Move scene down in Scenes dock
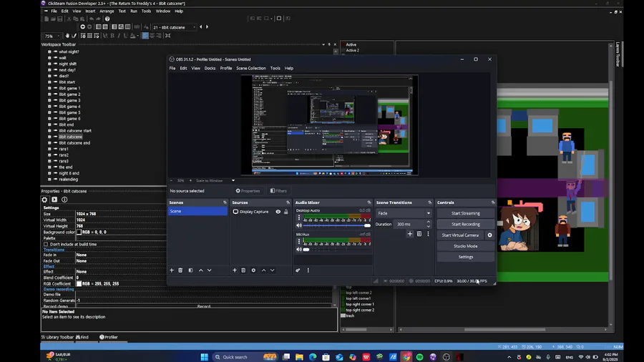Viewport: 644px width, 362px height. 210,270
